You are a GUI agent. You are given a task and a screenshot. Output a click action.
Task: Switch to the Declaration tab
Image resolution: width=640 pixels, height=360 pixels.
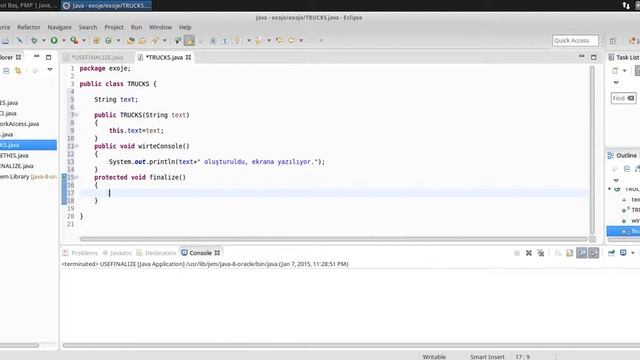tap(156, 253)
